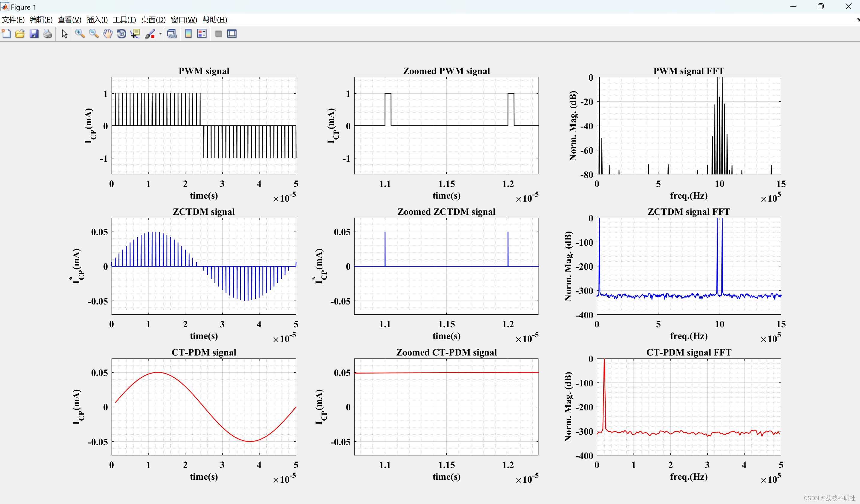The width and height of the screenshot is (860, 504).
Task: Enable the Rotate 3D tool
Action: [x=121, y=34]
